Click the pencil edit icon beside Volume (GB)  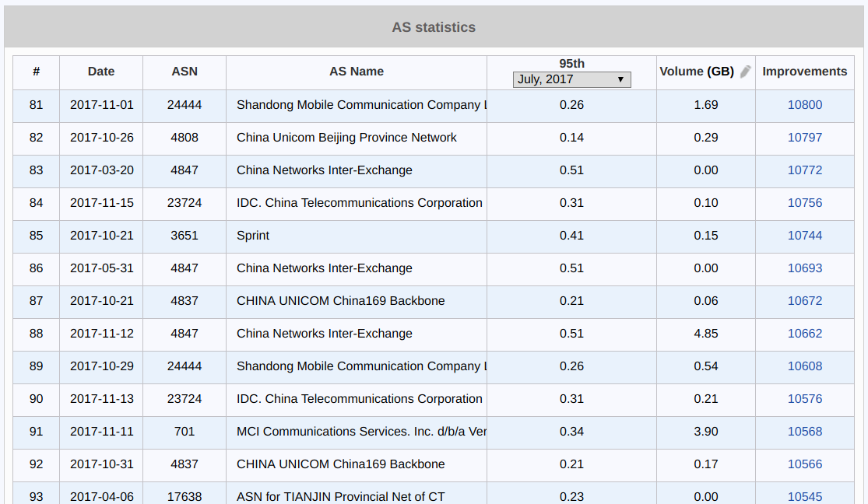[745, 72]
